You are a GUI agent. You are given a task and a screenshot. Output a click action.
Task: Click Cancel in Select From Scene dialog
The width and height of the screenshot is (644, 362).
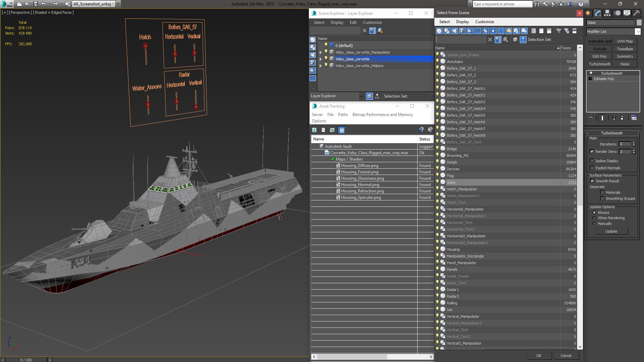click(566, 356)
